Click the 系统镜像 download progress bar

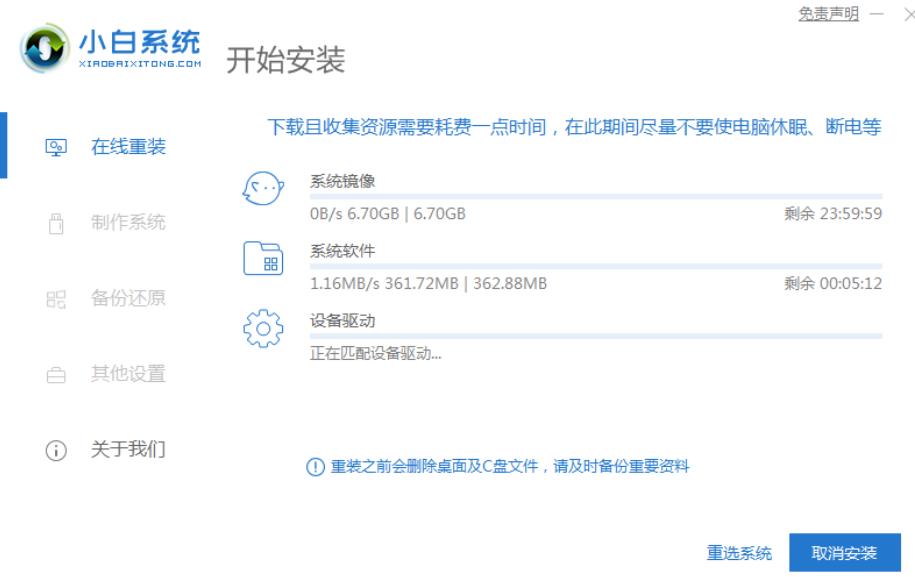(x=596, y=197)
